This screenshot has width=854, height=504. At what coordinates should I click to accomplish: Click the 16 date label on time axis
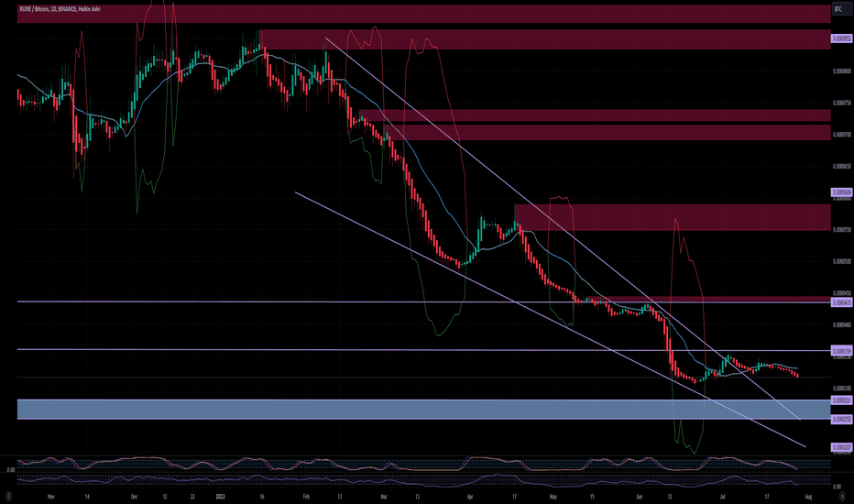[262, 497]
